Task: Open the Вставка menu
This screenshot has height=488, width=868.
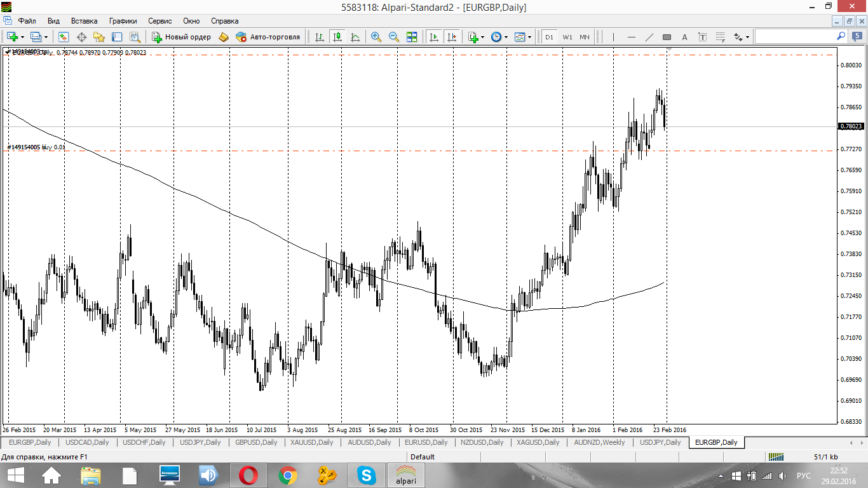Action: pyautogui.click(x=85, y=21)
